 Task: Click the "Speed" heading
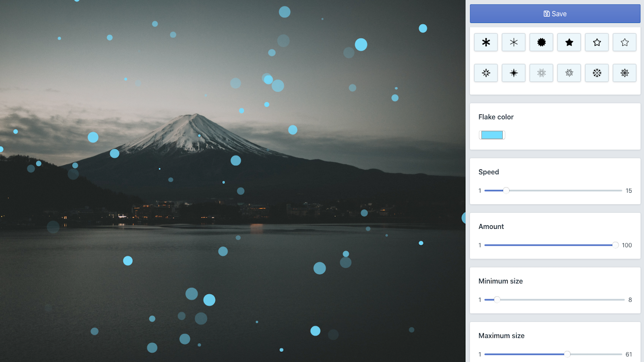[x=489, y=172]
